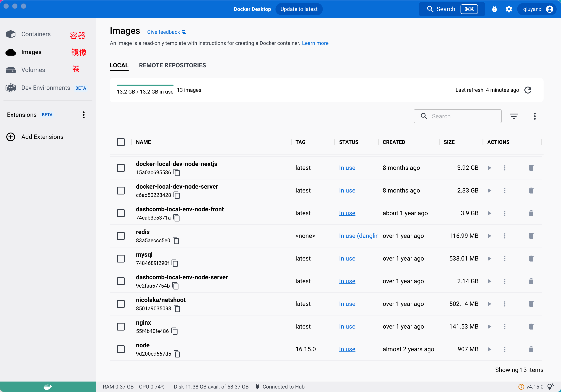The height and width of the screenshot is (392, 561).
Task: Delete the redis image
Action: point(531,236)
